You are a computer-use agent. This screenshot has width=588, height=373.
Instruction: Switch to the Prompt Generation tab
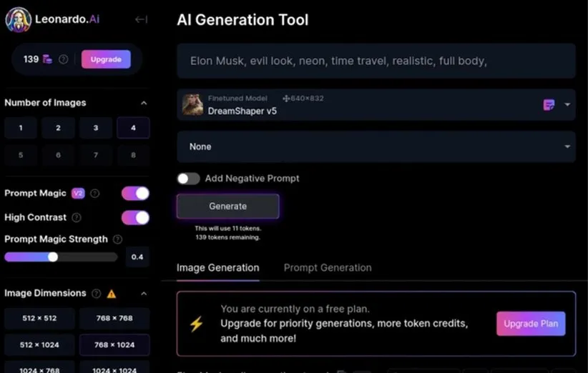pos(328,268)
